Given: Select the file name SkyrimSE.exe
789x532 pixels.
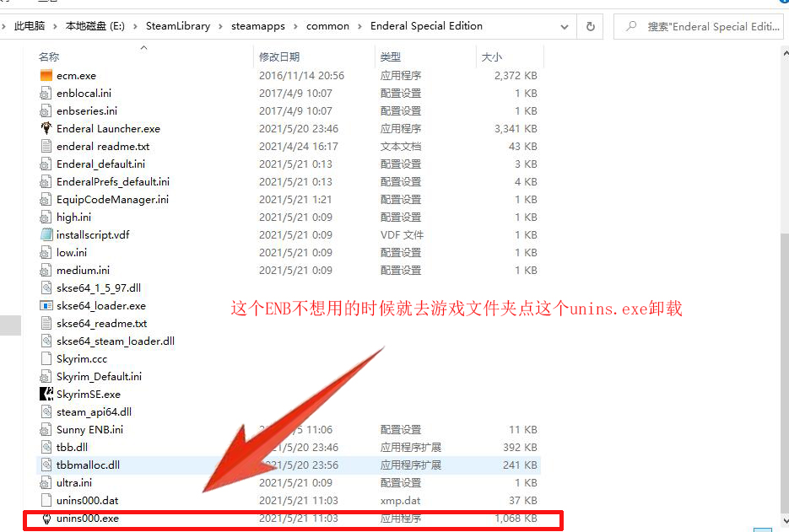Looking at the screenshot, I should coord(88,395).
